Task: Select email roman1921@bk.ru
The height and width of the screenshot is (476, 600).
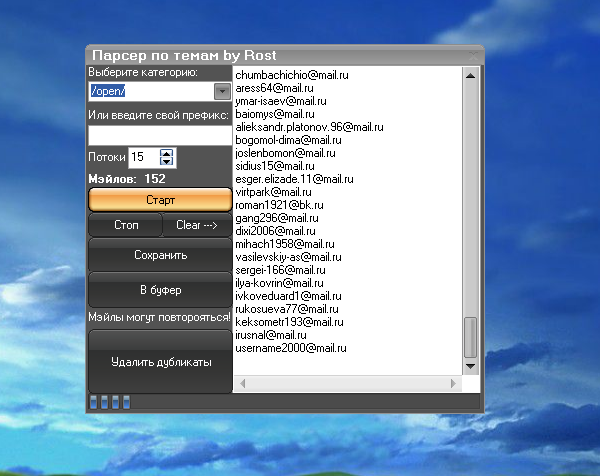Action: tap(279, 205)
